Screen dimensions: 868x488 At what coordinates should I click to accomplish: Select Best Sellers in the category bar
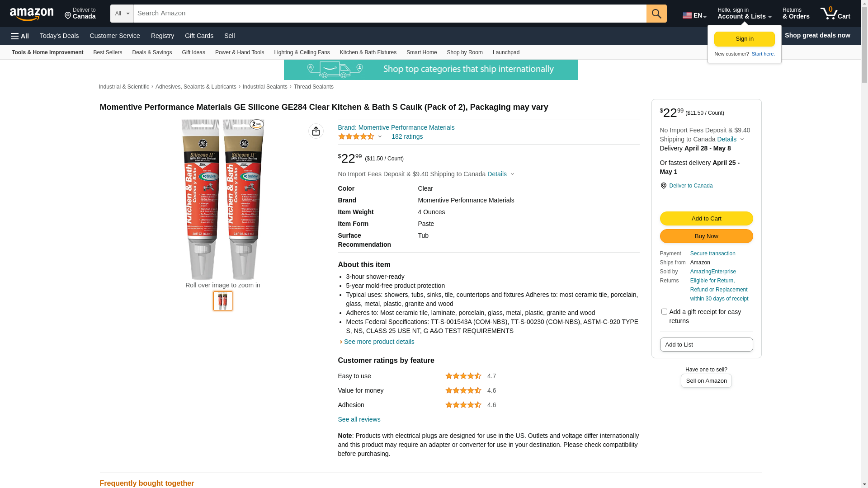click(108, 52)
